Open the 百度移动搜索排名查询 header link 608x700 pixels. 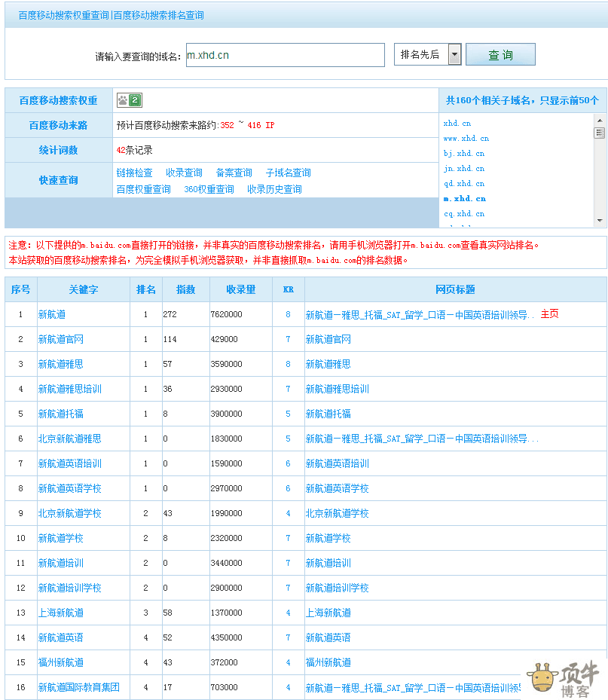coord(158,15)
